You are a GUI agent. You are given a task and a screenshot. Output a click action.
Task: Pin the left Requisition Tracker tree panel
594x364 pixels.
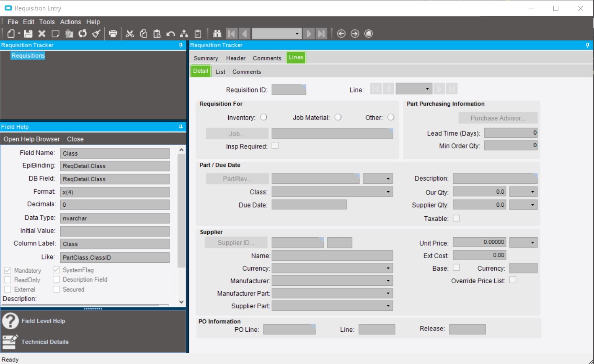click(x=181, y=45)
